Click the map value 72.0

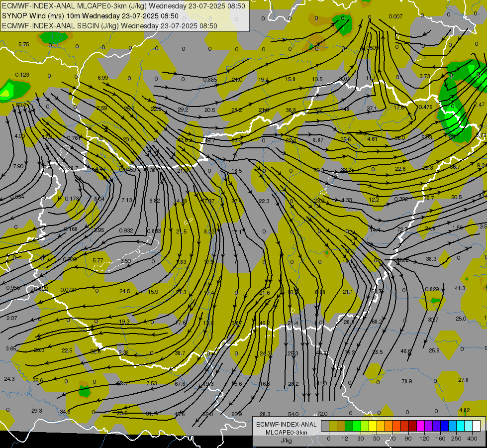click(322, 414)
